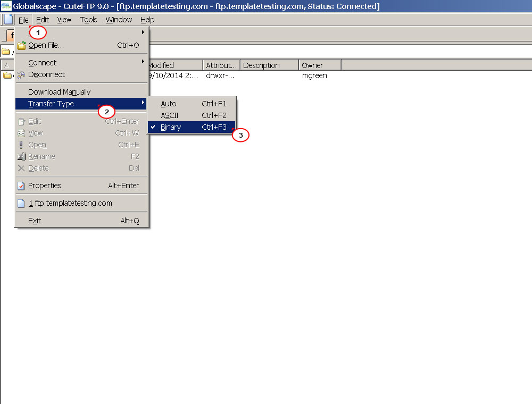Click the View glasses icon
The height and width of the screenshot is (404, 532).
(21, 133)
